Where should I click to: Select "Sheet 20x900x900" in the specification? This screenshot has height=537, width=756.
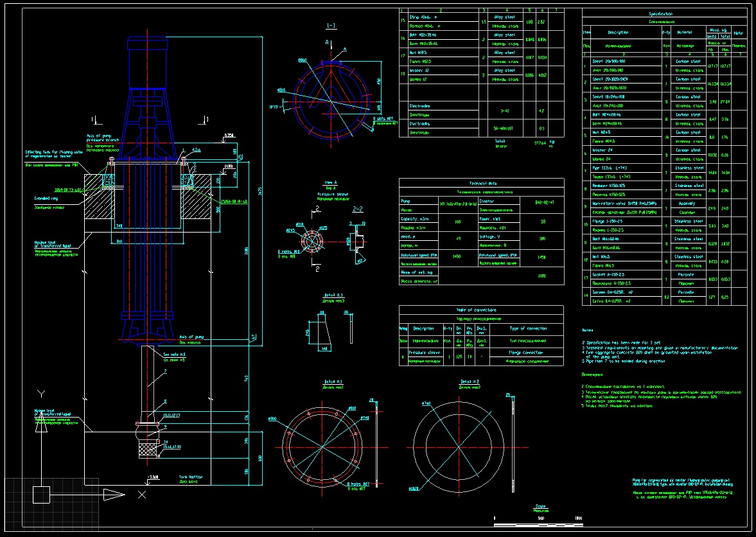tap(609, 62)
